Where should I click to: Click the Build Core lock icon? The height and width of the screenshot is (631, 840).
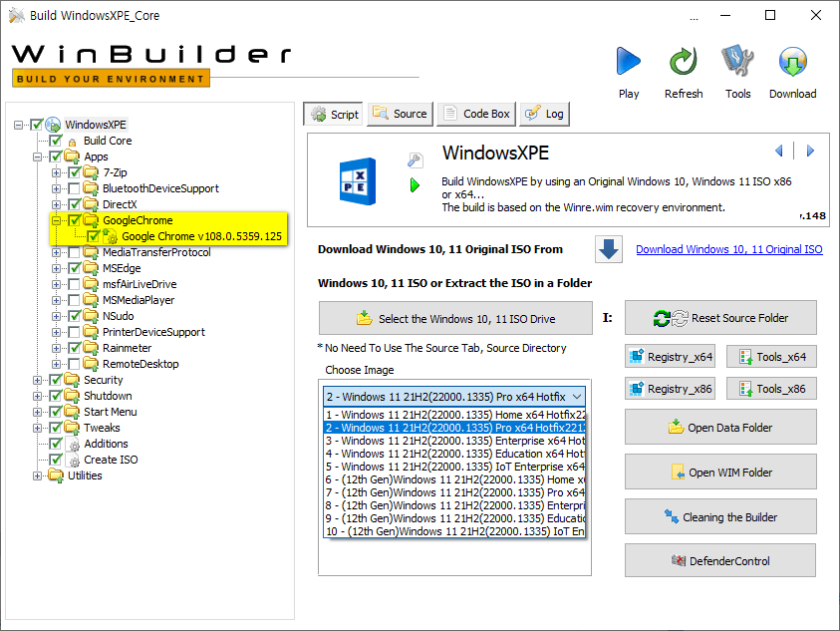pyautogui.click(x=73, y=143)
